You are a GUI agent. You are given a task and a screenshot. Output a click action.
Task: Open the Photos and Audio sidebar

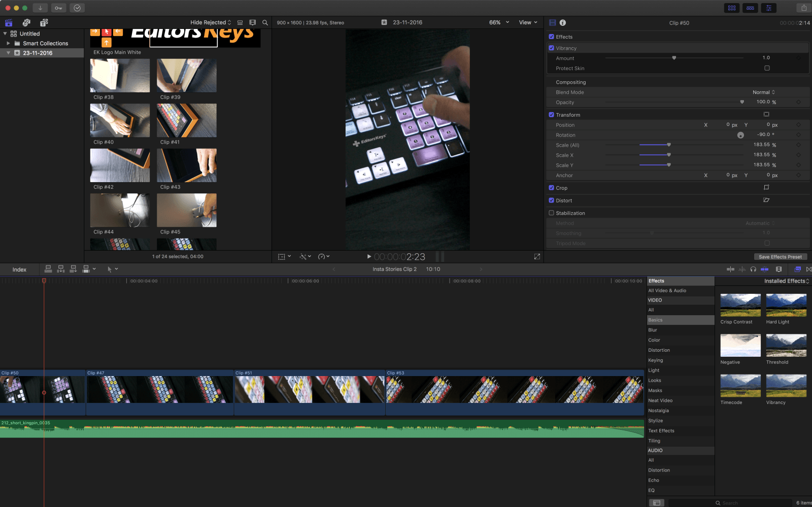pos(26,23)
